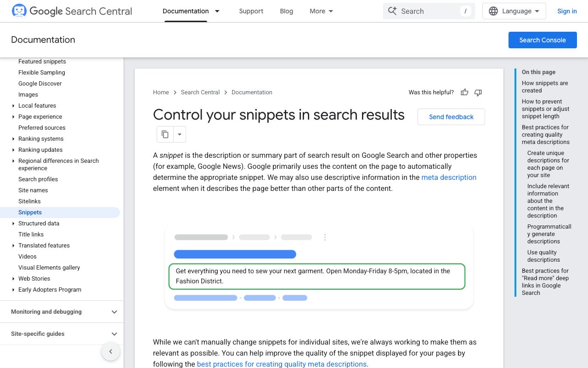Click the Sign in link

point(567,11)
